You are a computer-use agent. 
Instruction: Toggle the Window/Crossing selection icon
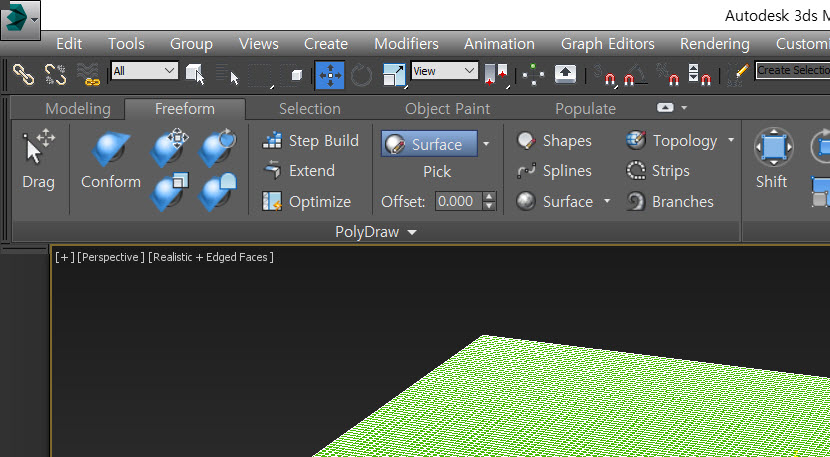[293, 75]
